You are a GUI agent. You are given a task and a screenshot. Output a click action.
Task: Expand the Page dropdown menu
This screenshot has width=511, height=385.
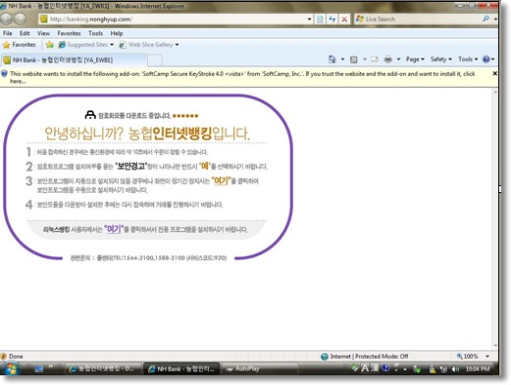tap(415, 59)
